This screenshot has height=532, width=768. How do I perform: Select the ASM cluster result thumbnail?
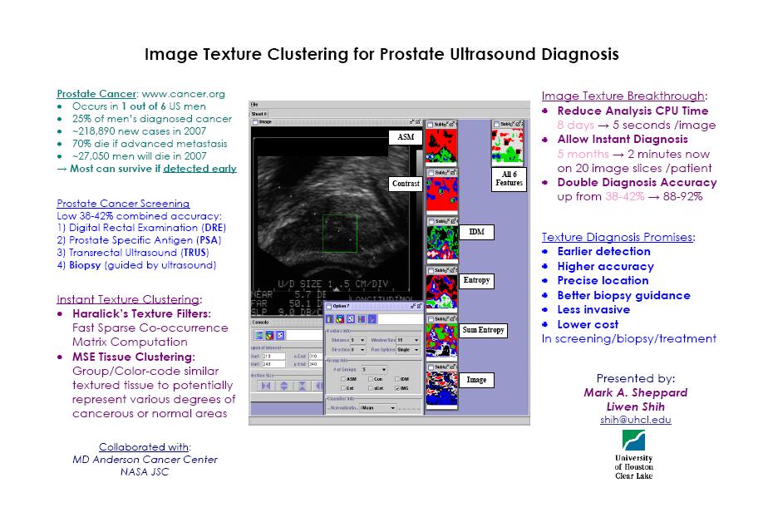(x=441, y=145)
